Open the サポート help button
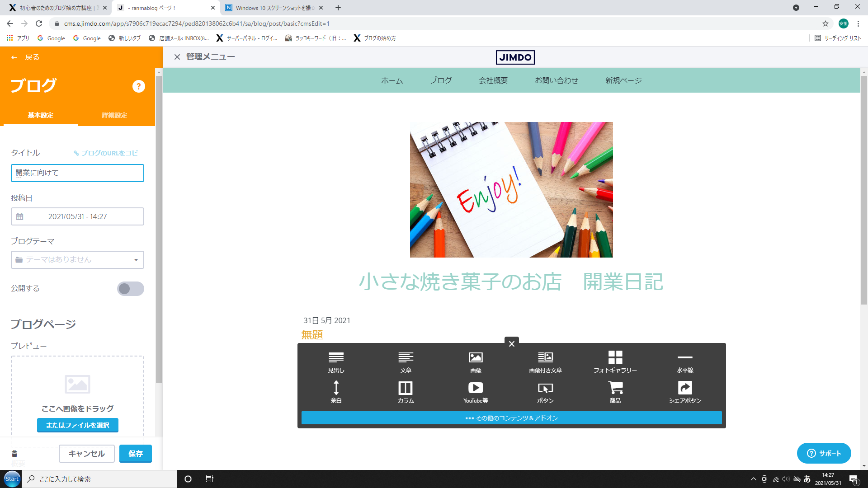Image resolution: width=868 pixels, height=488 pixels. click(x=824, y=453)
